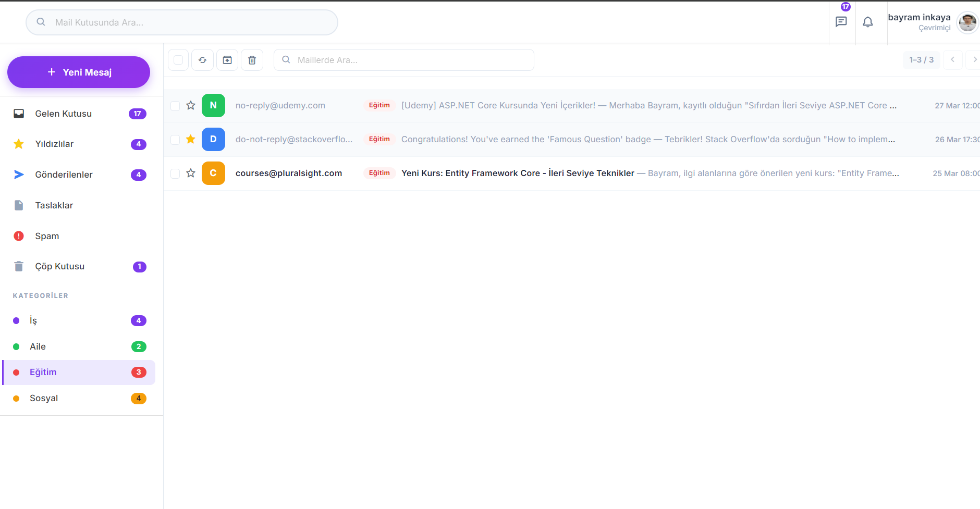Open the Spam folder
Screen dimensions: 980x509
point(79,236)
